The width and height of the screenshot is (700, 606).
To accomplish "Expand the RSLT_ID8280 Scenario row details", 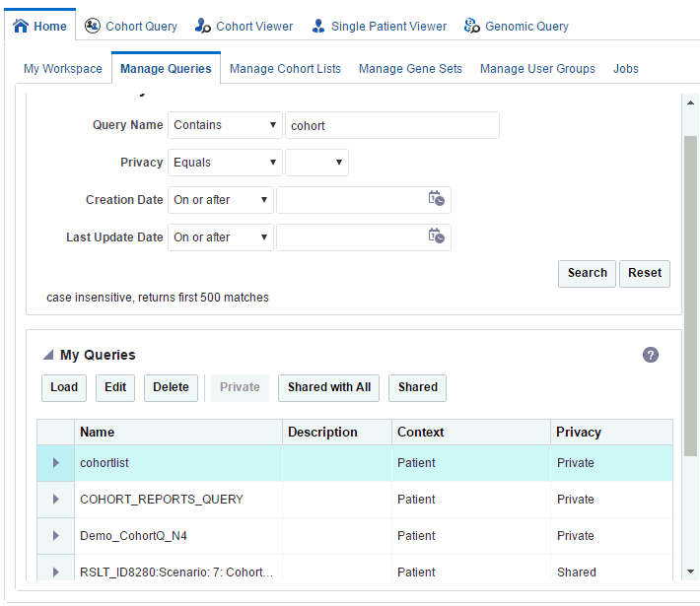I will 56,572.
